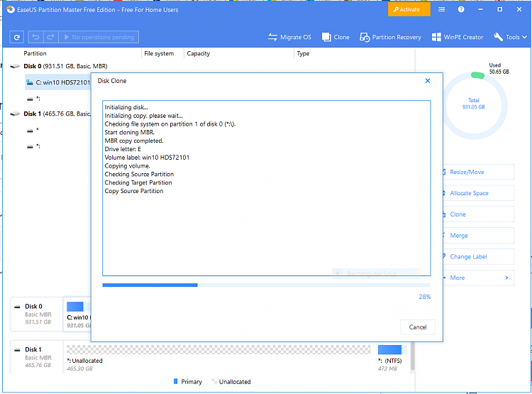Viewport: 532px width, 394px height.
Task: Click the undo arrow icon
Action: [35, 37]
